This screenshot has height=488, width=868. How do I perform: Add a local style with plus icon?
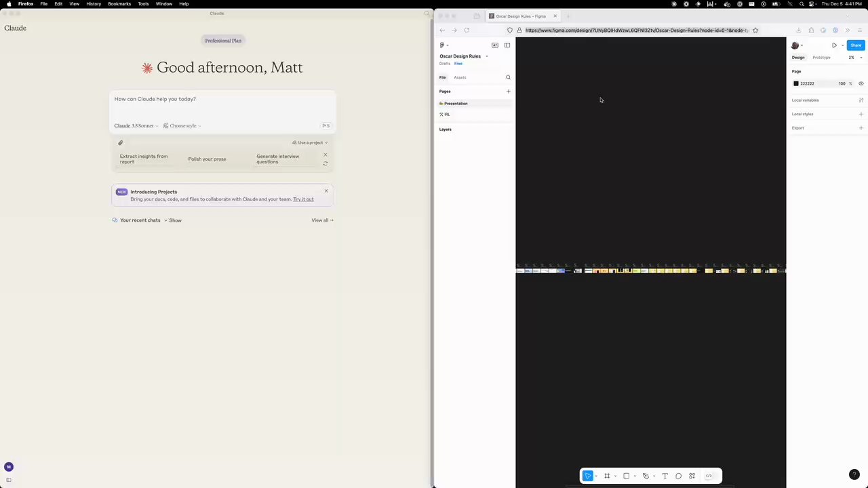point(861,114)
